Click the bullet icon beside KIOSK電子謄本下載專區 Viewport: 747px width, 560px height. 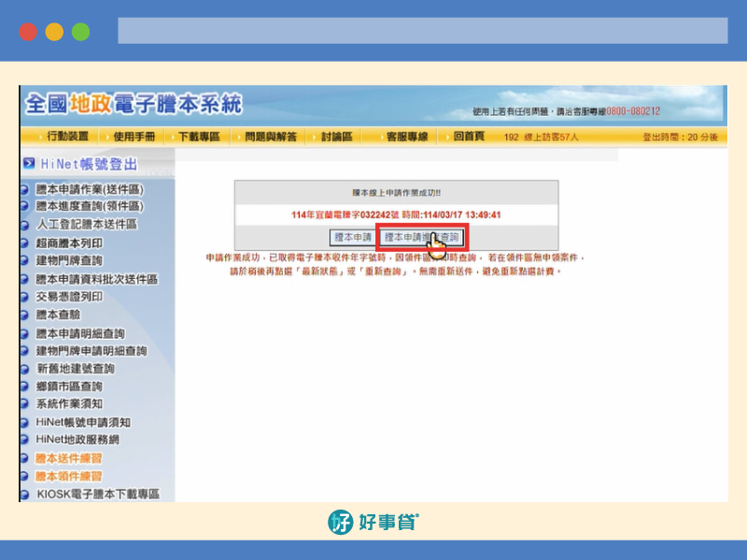(25, 495)
